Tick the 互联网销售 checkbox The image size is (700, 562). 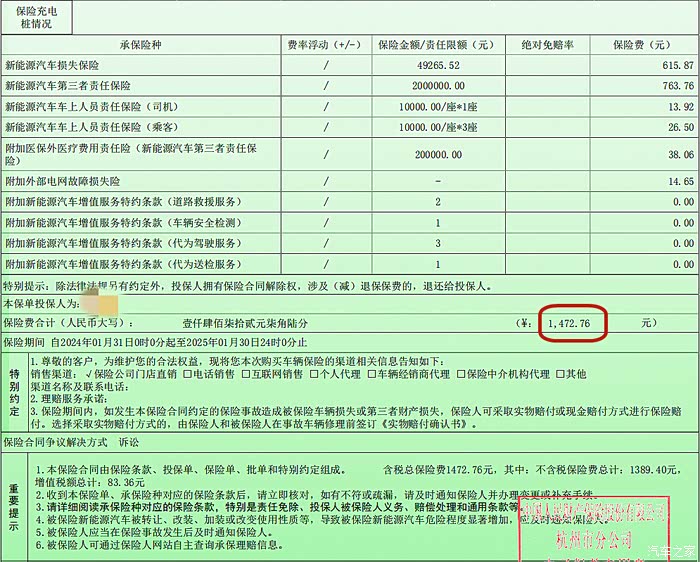[x=246, y=374]
